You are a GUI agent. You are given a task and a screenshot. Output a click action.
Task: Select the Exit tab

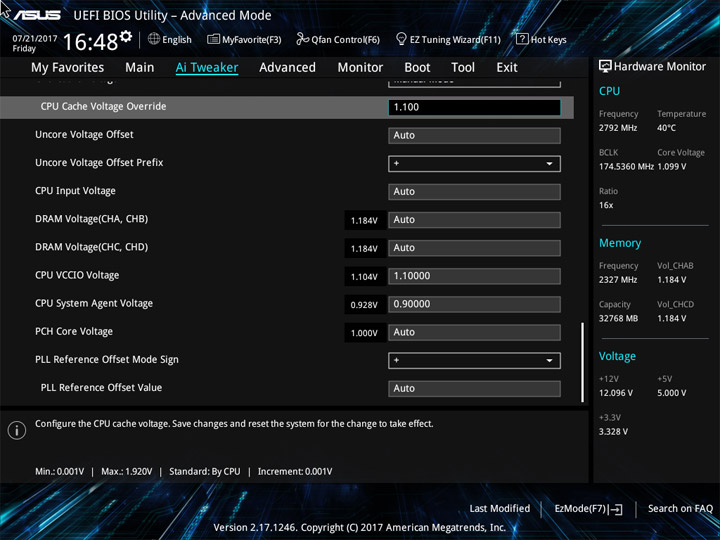507,68
